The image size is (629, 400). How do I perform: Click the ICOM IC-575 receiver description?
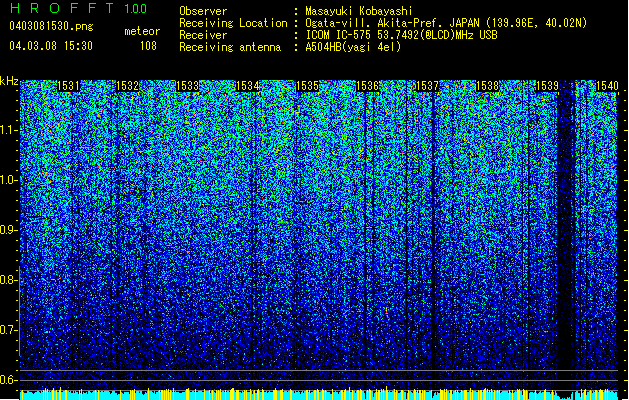tap(402, 35)
